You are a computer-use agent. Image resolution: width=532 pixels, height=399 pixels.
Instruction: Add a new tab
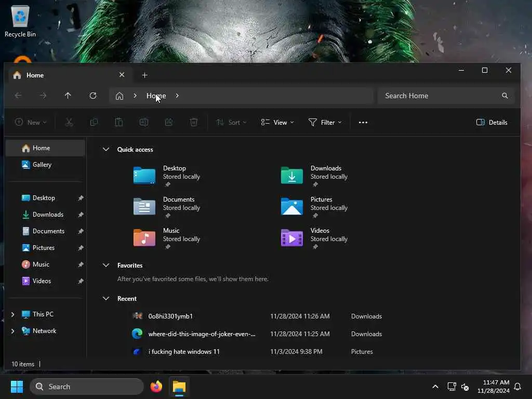pyautogui.click(x=145, y=75)
